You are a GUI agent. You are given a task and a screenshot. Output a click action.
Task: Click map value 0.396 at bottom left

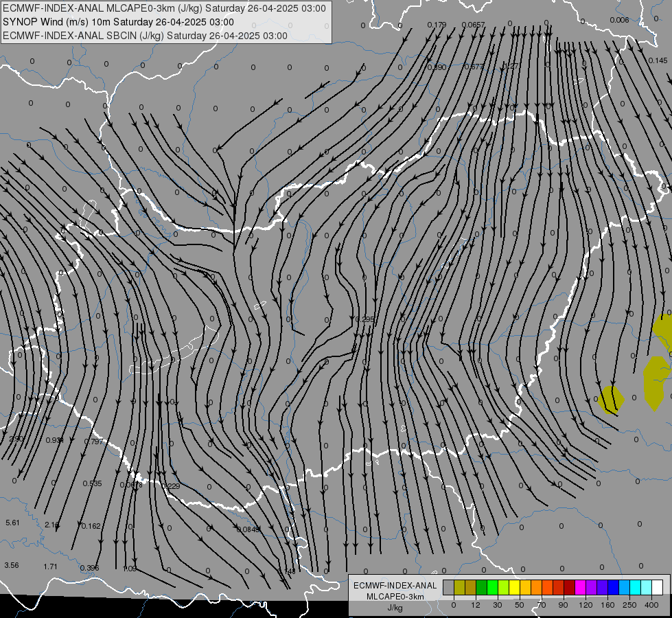click(89, 568)
